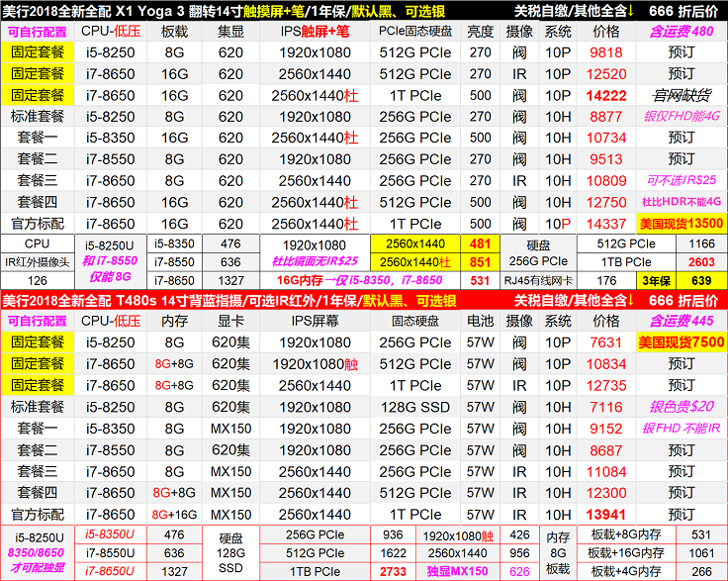Select the 13941 price cell
728x581 pixels.
605,515
